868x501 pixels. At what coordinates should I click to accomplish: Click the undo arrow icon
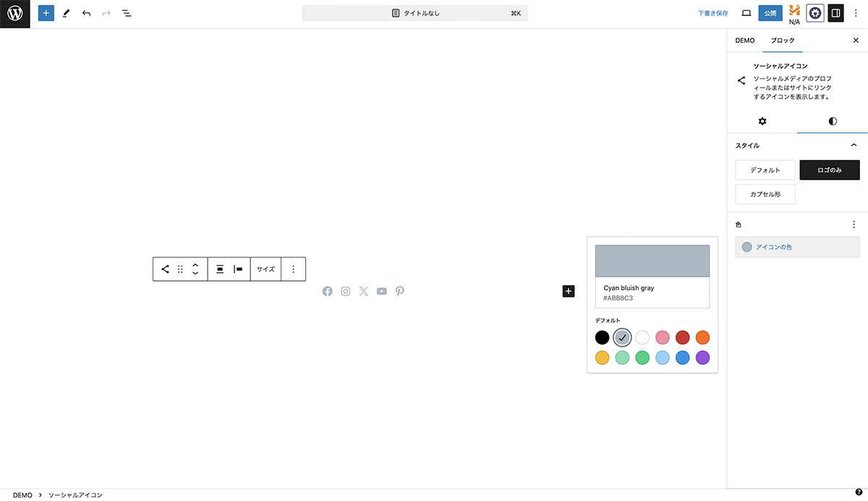[x=86, y=13]
